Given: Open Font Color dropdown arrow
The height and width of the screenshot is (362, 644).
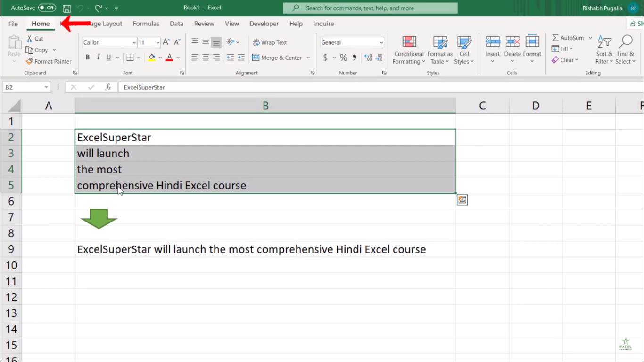Looking at the screenshot, I should click(178, 58).
